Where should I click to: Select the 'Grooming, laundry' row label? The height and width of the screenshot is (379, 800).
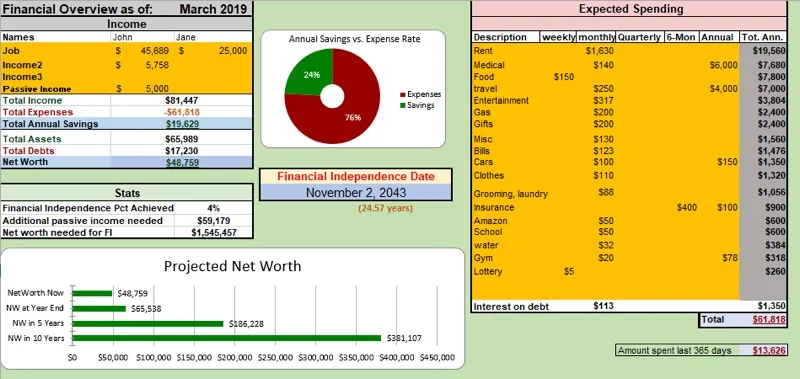(511, 194)
